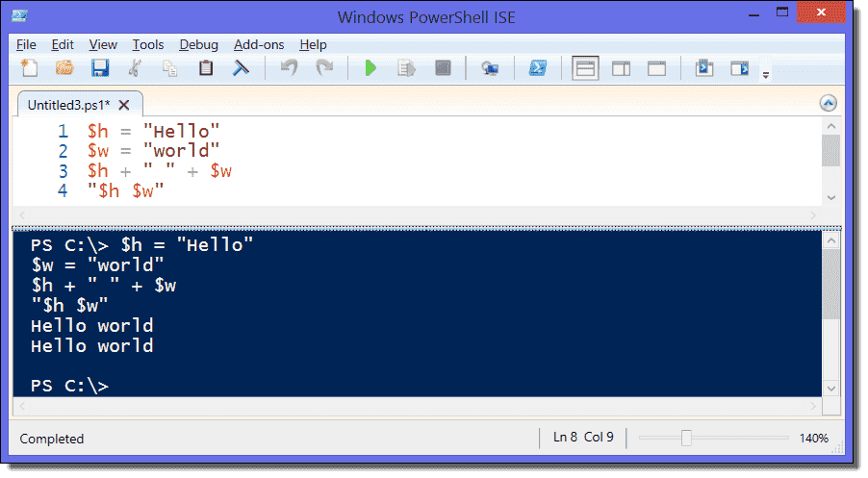Click the New script toolbar icon
This screenshot has width=868, height=478.
coord(29,68)
